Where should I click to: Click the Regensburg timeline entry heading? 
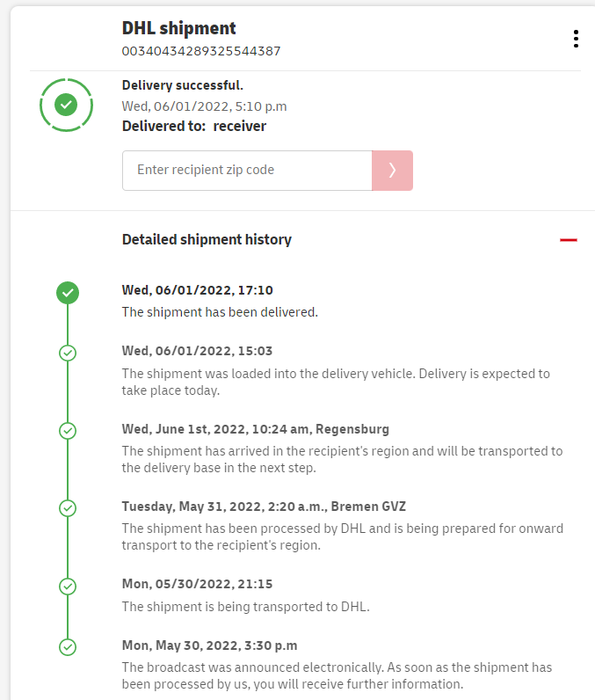(255, 429)
